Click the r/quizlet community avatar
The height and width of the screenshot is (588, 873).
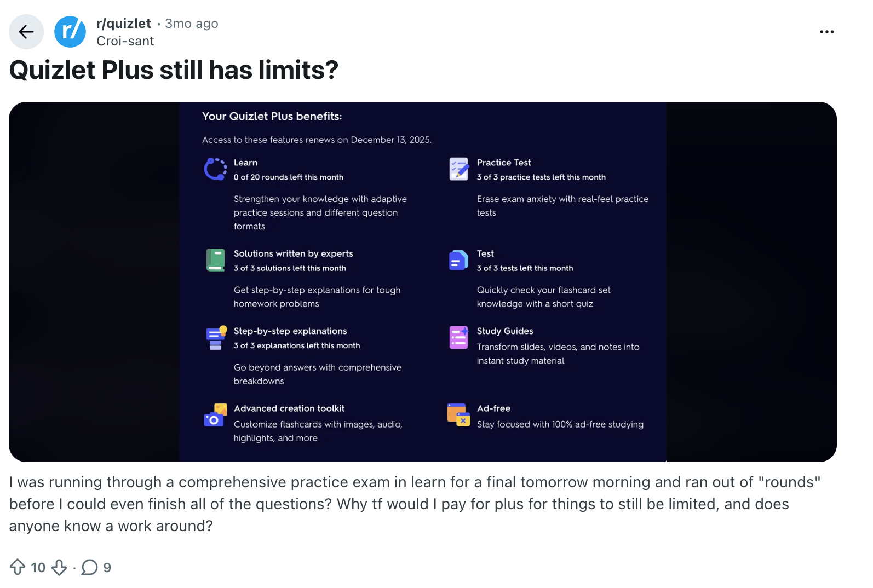[70, 31]
